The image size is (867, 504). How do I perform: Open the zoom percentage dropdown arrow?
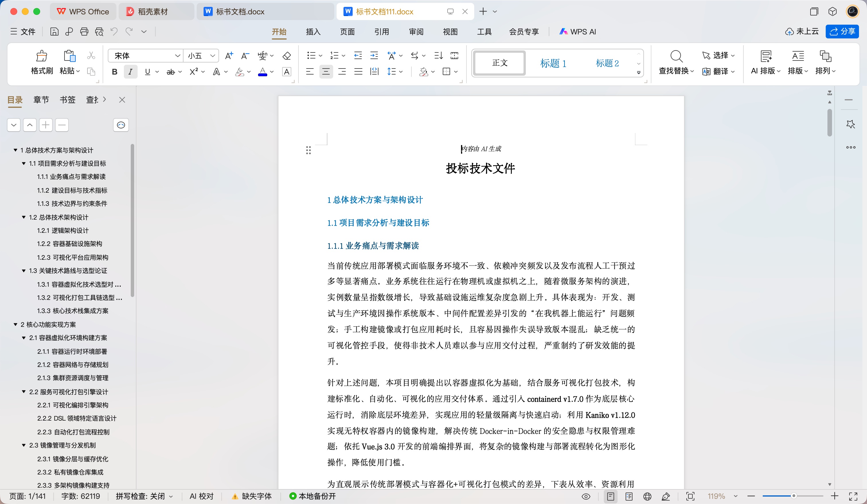tap(735, 497)
